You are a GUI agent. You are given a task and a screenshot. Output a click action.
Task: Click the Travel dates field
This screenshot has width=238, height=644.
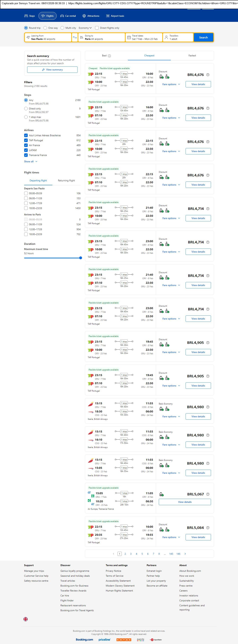point(144,38)
